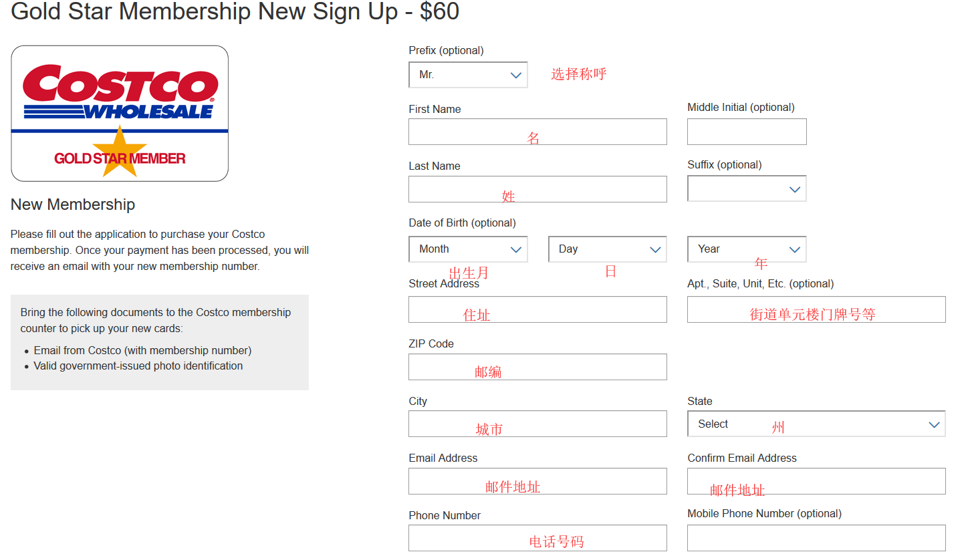Click the First Name input field

pyautogui.click(x=537, y=132)
